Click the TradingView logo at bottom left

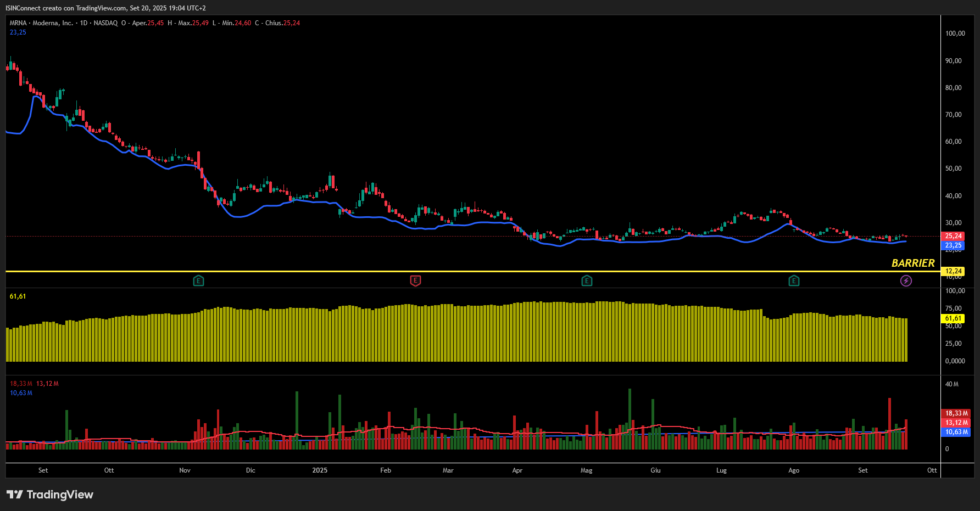50,495
